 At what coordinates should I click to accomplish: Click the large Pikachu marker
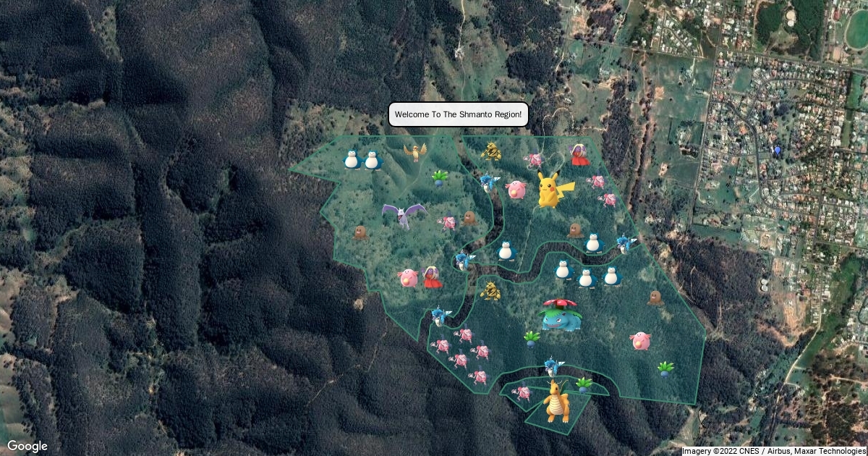pyautogui.click(x=553, y=190)
